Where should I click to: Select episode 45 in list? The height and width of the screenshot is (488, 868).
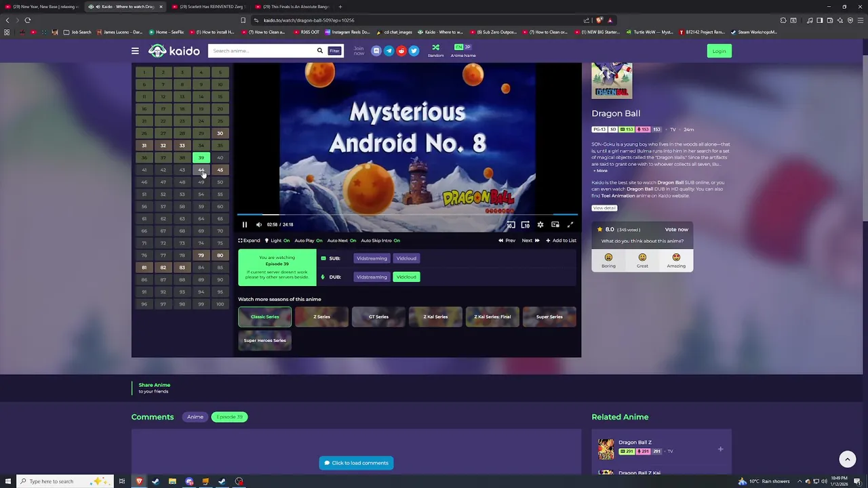220,170
